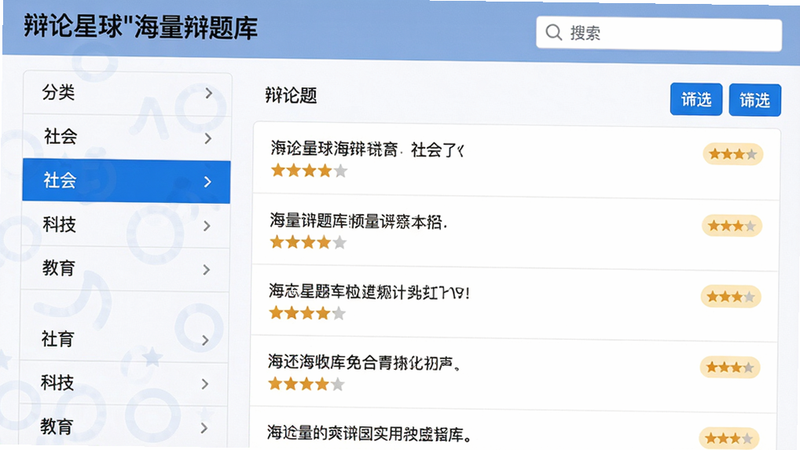Expand chevron of 教育 row above 社育
800x450 pixels.
tap(206, 270)
